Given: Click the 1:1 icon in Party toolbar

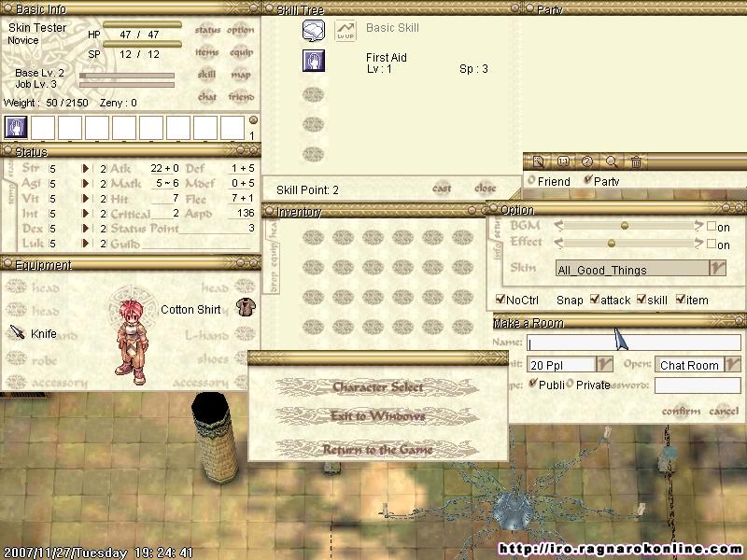Looking at the screenshot, I should click(563, 161).
